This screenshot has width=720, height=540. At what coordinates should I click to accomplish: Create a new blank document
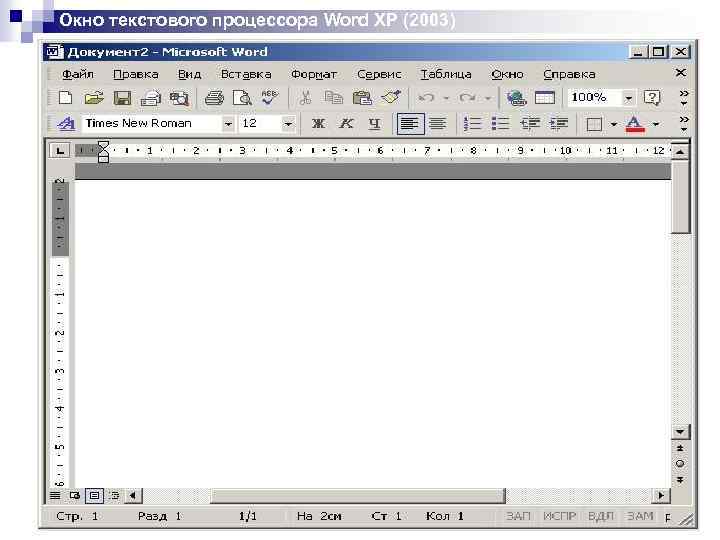[x=66, y=98]
